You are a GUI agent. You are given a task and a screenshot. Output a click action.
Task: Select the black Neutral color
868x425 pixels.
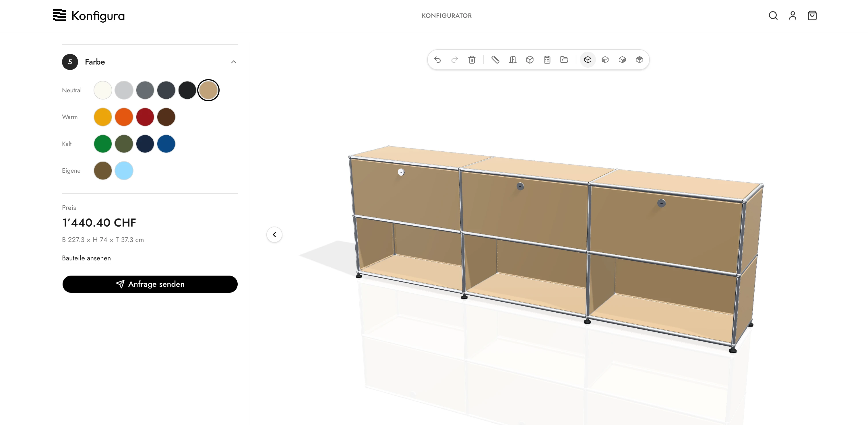(x=187, y=90)
